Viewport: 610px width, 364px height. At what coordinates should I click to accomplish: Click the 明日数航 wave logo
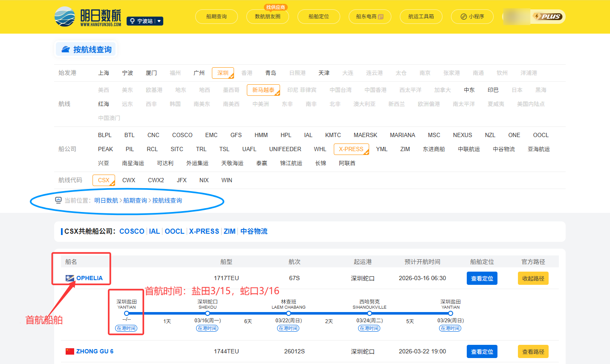click(x=65, y=17)
